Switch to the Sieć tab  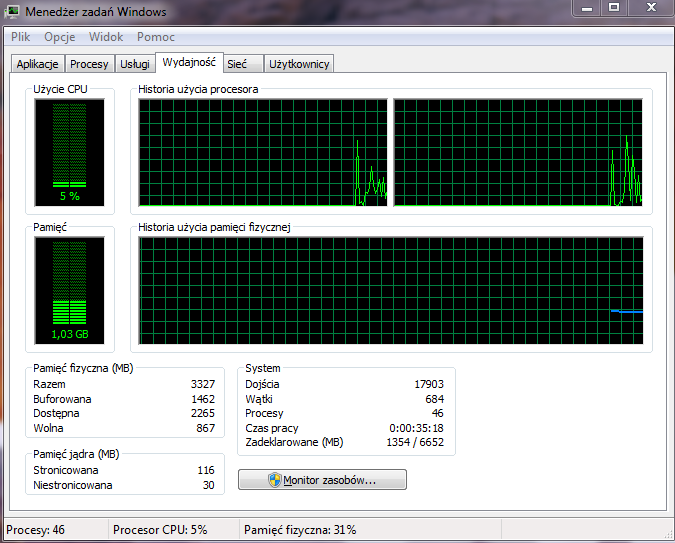click(243, 64)
